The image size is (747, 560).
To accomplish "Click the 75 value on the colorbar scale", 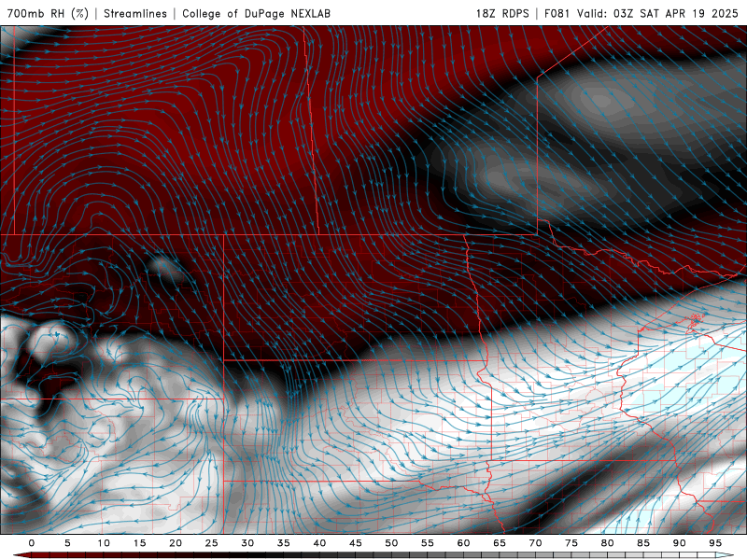I will coord(571,543).
